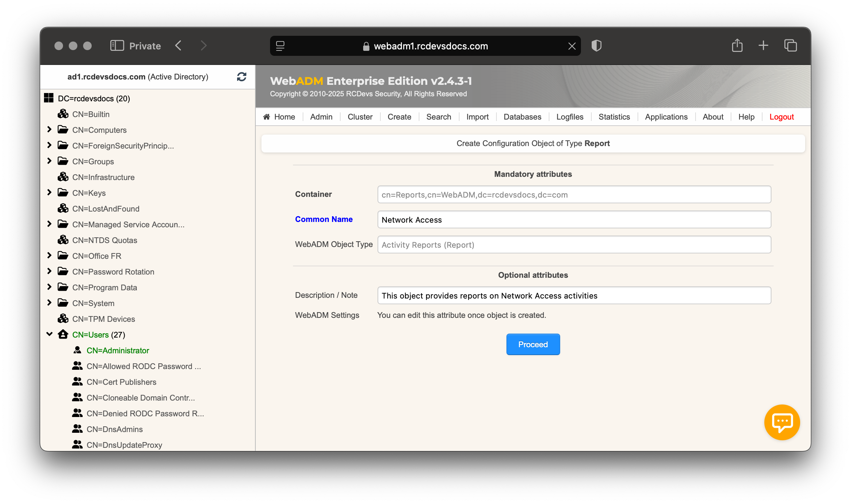This screenshot has width=851, height=504.
Task: Open the Safari Share icon
Action: pyautogui.click(x=737, y=45)
